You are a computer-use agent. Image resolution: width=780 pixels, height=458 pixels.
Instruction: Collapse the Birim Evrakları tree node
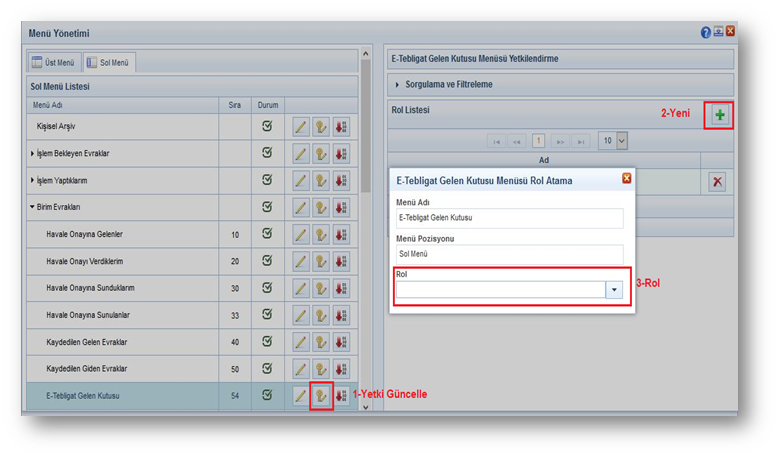pyautogui.click(x=31, y=208)
